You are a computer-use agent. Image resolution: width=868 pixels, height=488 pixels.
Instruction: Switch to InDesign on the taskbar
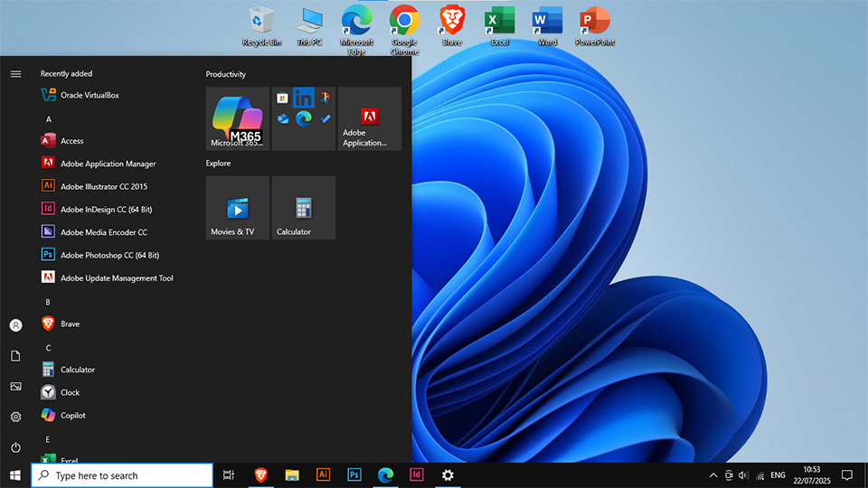pyautogui.click(x=417, y=475)
